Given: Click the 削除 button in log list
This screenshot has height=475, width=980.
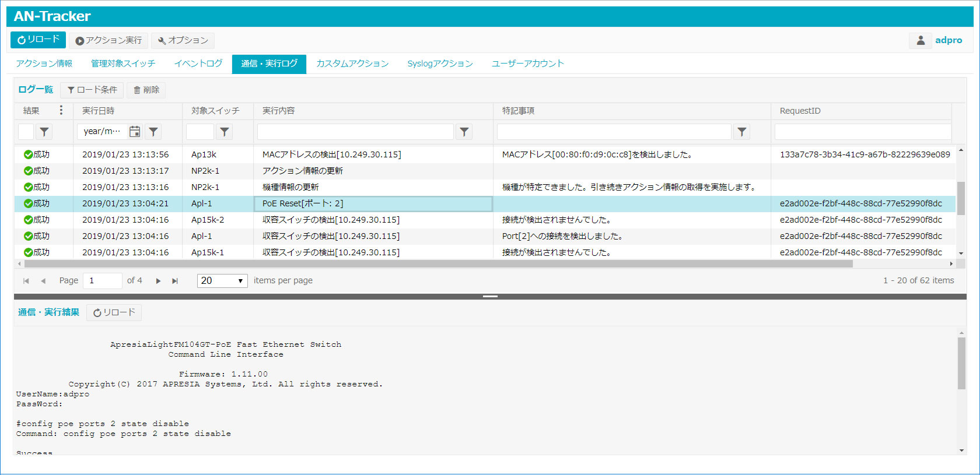Looking at the screenshot, I should [146, 90].
